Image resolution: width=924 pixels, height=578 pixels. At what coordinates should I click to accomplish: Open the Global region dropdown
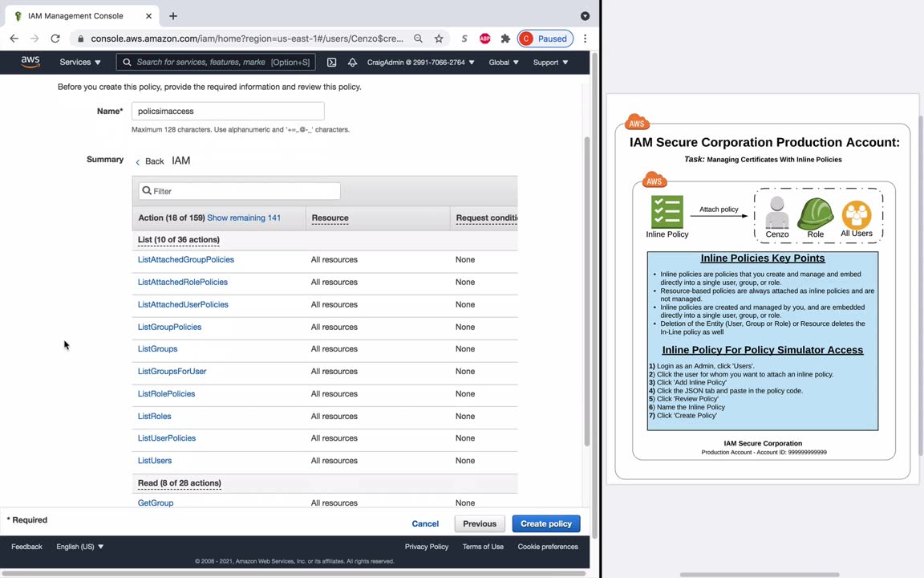click(x=503, y=62)
